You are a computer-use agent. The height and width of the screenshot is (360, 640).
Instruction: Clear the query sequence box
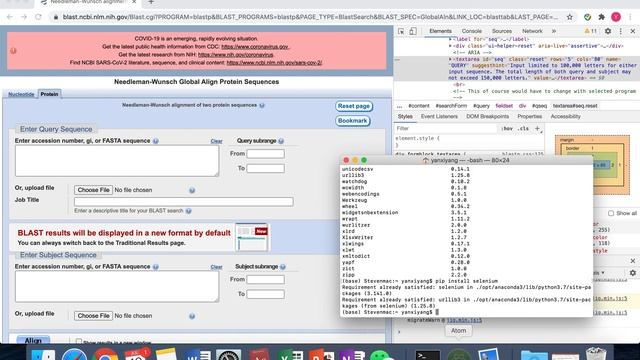click(216, 141)
